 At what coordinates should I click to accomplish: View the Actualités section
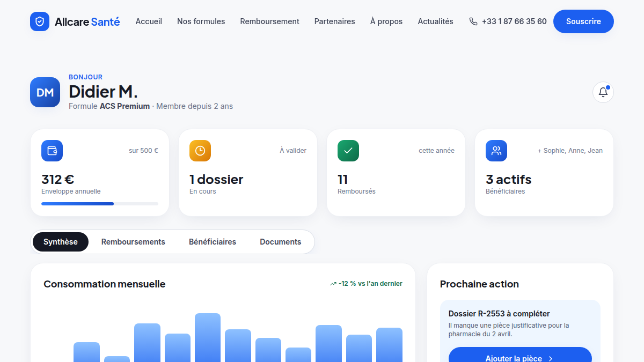click(436, 21)
